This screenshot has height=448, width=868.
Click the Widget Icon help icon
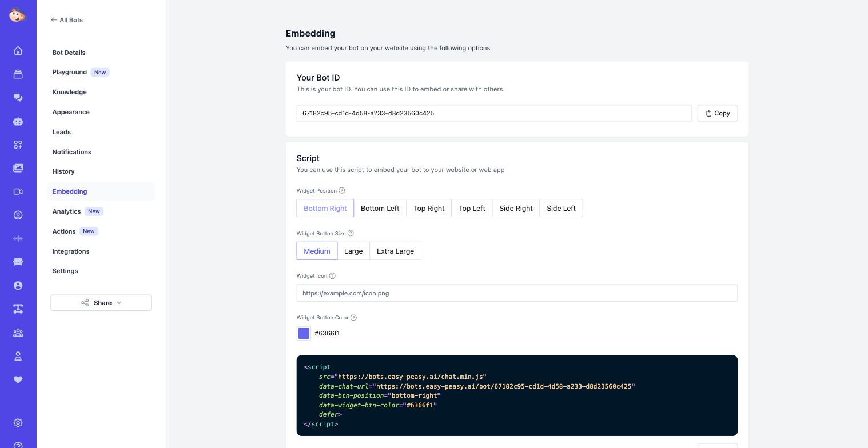pyautogui.click(x=332, y=276)
